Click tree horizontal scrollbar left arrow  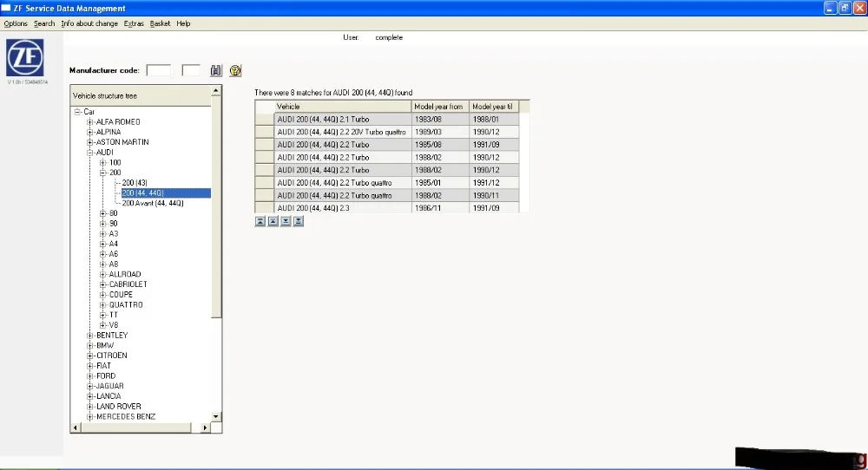pyautogui.click(x=76, y=428)
